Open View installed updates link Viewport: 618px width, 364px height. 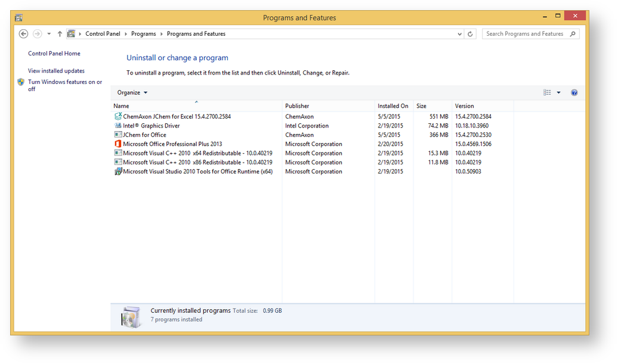[x=56, y=71]
